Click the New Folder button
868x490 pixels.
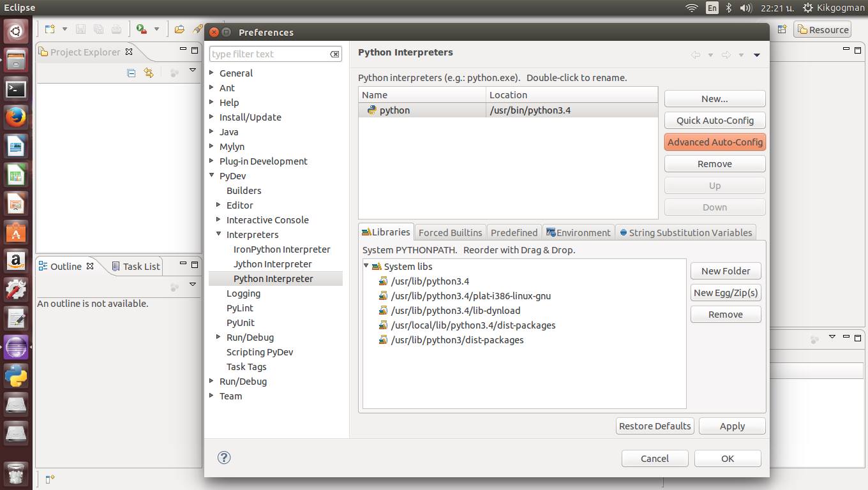point(726,271)
